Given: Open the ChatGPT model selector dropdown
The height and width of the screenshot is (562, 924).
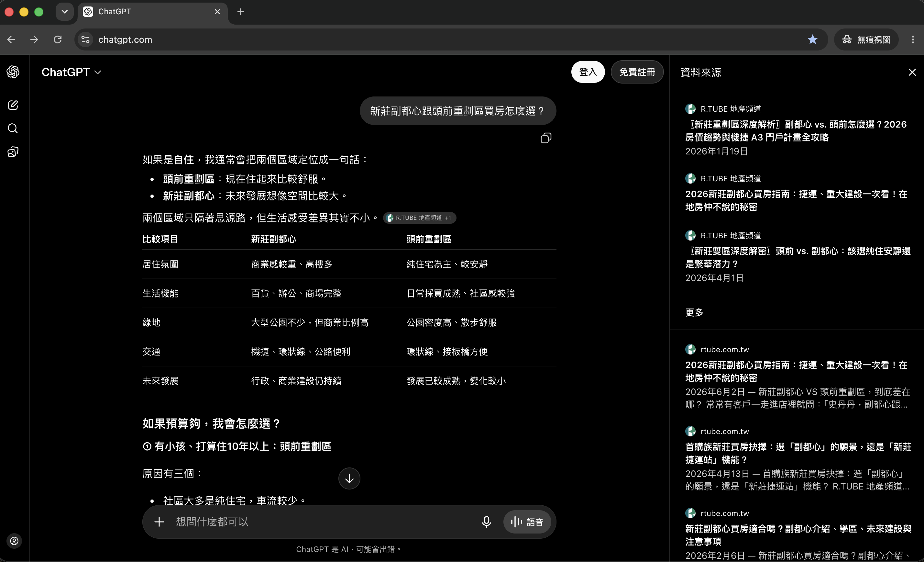Looking at the screenshot, I should 71,72.
